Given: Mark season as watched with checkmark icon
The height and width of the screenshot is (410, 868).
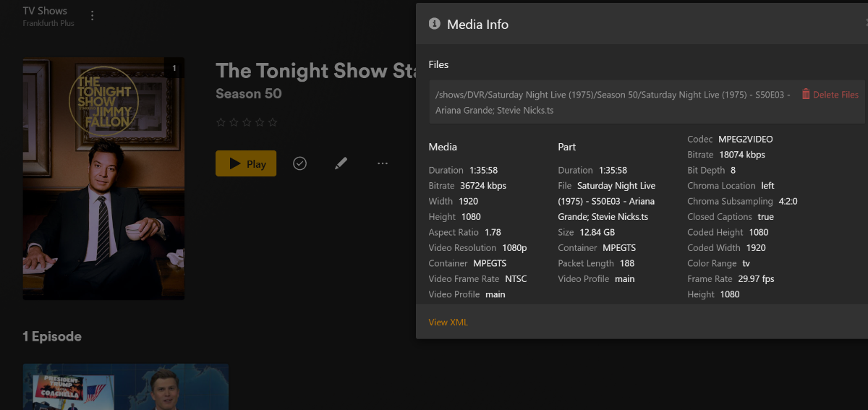Looking at the screenshot, I should pos(299,164).
